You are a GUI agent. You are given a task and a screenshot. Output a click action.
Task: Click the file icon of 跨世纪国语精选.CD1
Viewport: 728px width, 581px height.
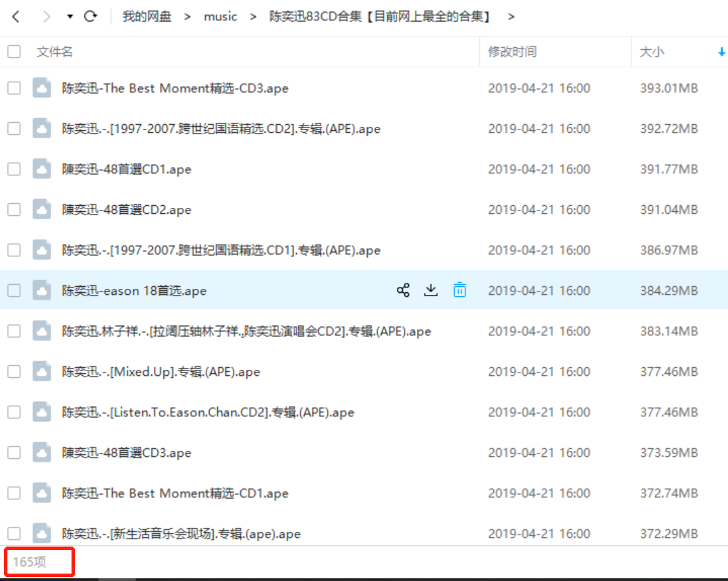click(x=42, y=250)
